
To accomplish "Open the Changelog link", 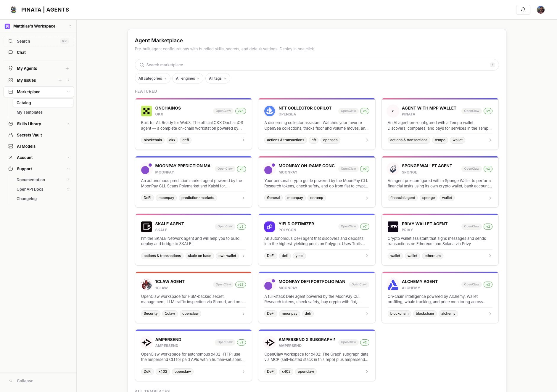I will point(27,199).
